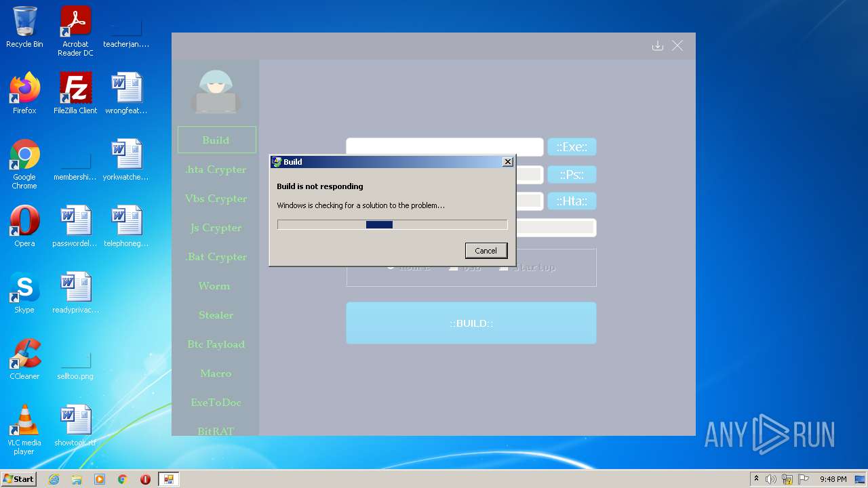Open Windows Media Player taskbar icon

pos(100,479)
